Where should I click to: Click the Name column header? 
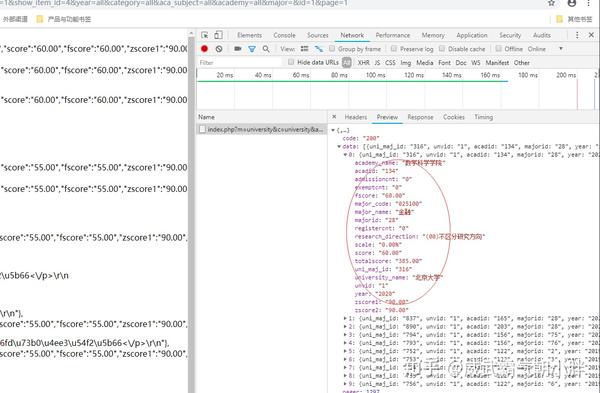pos(262,117)
